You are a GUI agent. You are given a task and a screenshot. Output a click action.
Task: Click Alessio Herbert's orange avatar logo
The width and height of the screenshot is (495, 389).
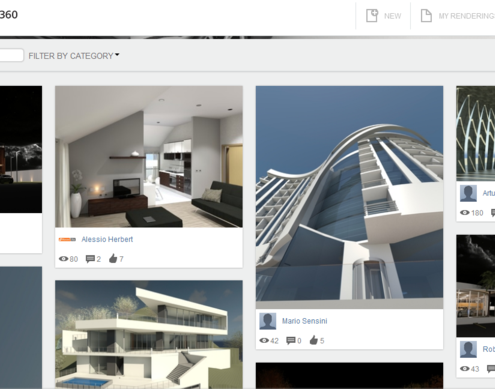[67, 239]
